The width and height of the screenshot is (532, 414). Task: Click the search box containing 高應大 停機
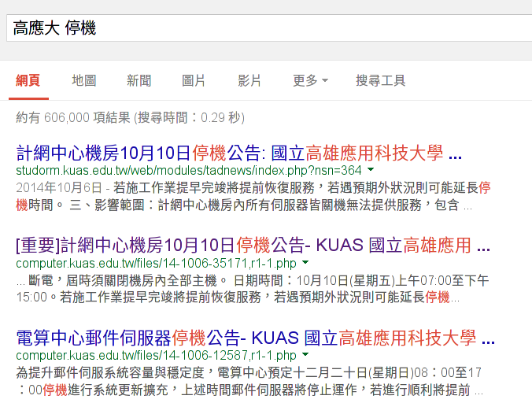click(x=269, y=28)
